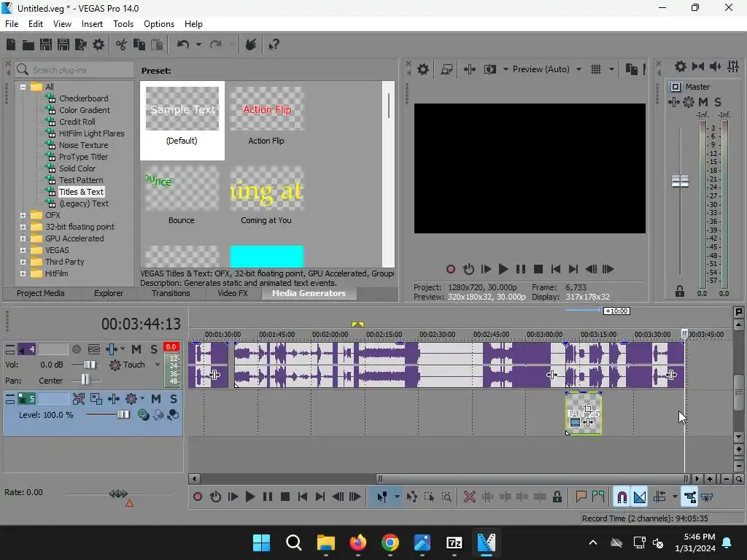
Task: Open Master bus audio properties gear
Action: click(681, 66)
